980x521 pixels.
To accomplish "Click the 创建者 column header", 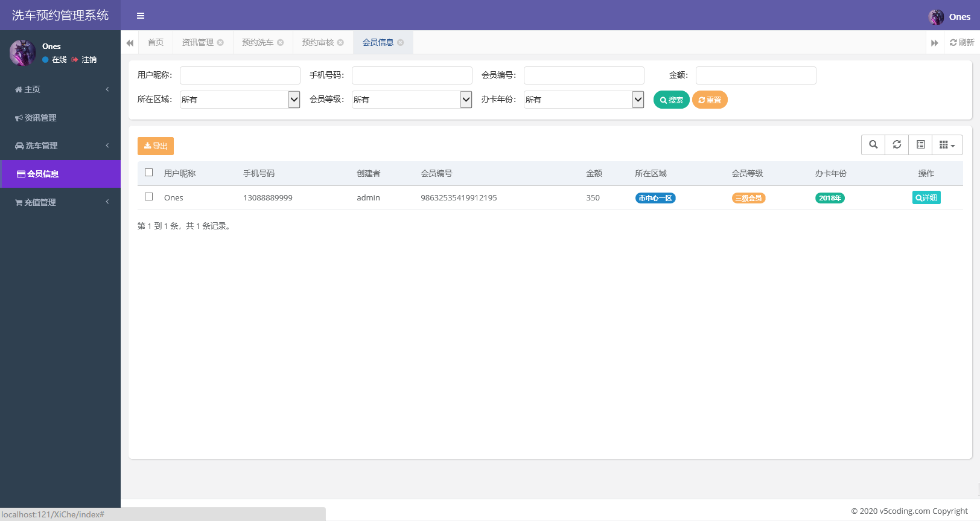I will click(x=369, y=173).
